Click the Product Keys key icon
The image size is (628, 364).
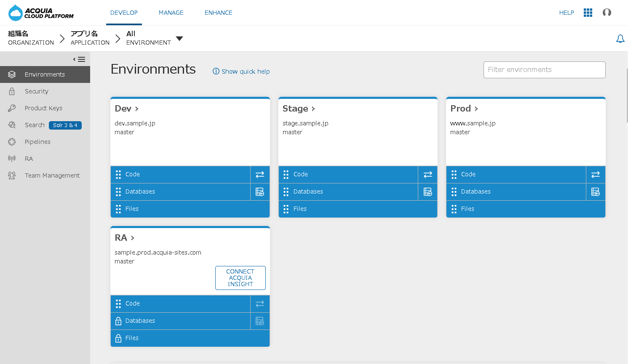pos(12,108)
